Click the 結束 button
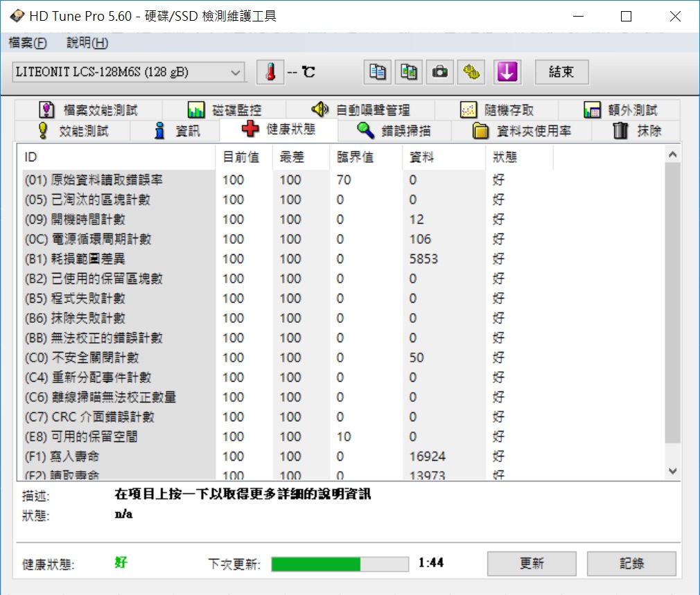Viewport: 700px width, 595px height. tap(561, 72)
